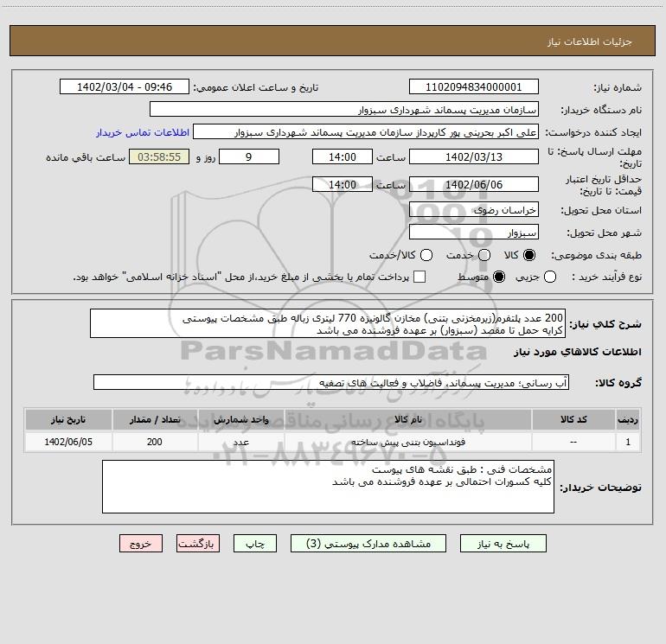666x644 pixels.
Task: Choose the جزیی purchase process option
Action: tap(549, 277)
